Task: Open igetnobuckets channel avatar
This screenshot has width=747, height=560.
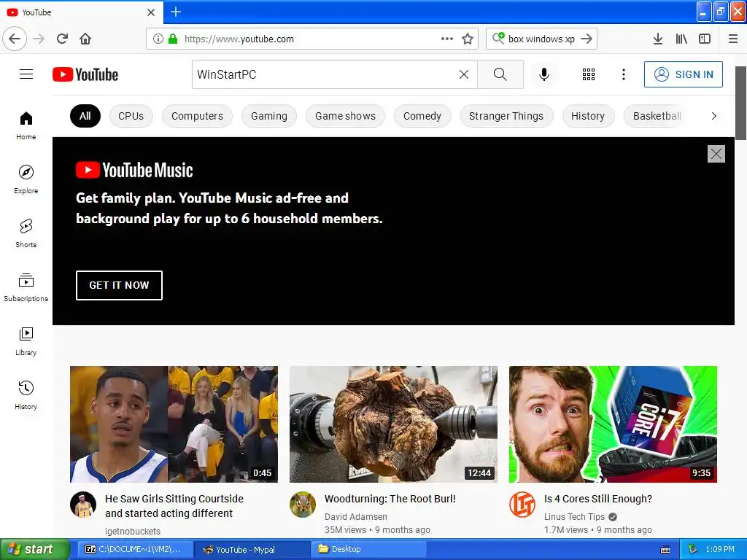Action: coord(83,505)
